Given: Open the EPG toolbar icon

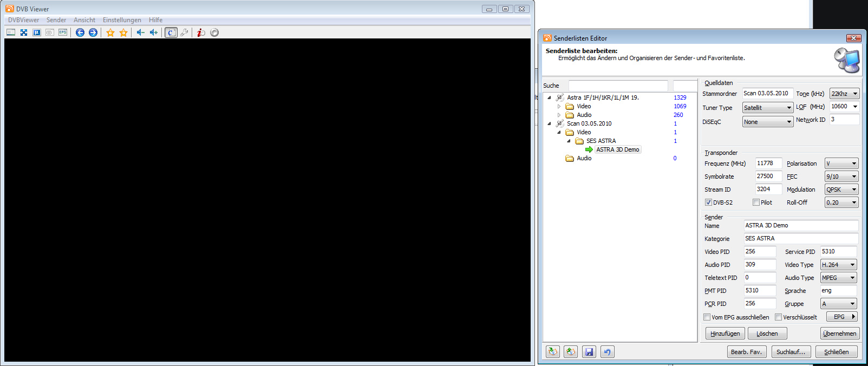Looking at the screenshot, I should click(x=63, y=32).
